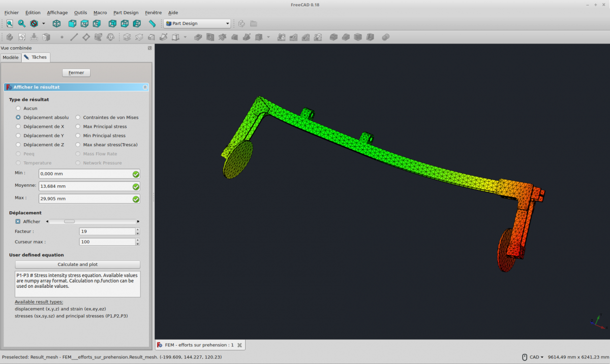Decrease the Curseur max value
This screenshot has height=364, width=610.
(137, 244)
